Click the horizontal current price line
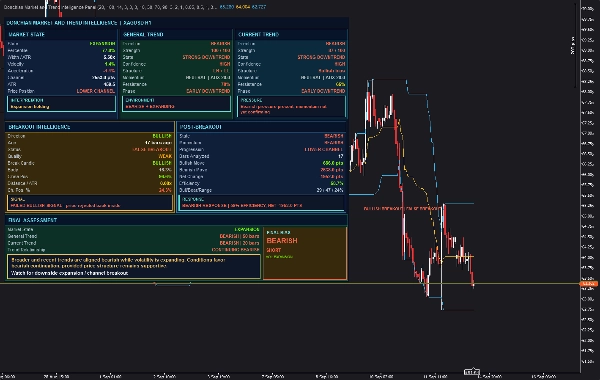Viewport: 600px width, 380px height. [x=290, y=284]
